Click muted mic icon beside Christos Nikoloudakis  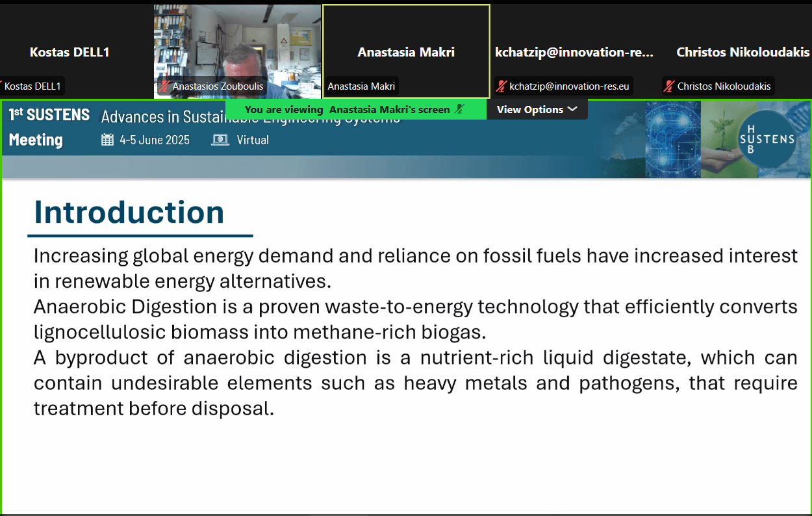click(x=669, y=86)
